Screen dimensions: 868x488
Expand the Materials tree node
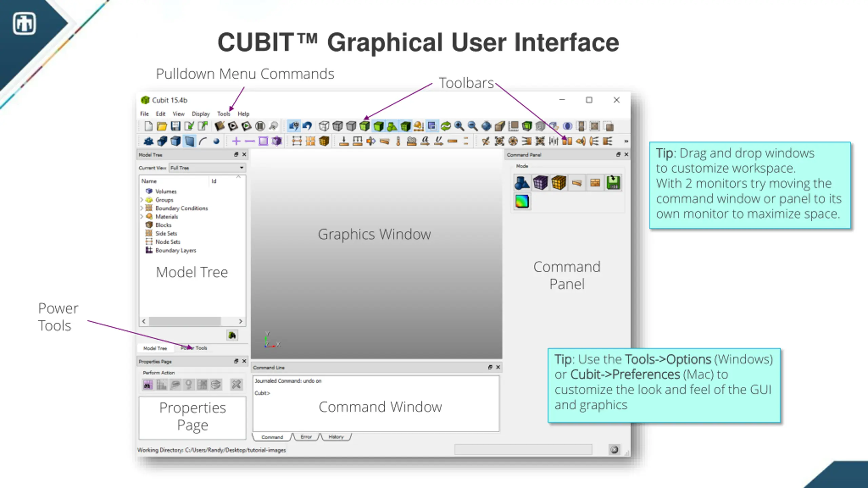[x=142, y=217]
